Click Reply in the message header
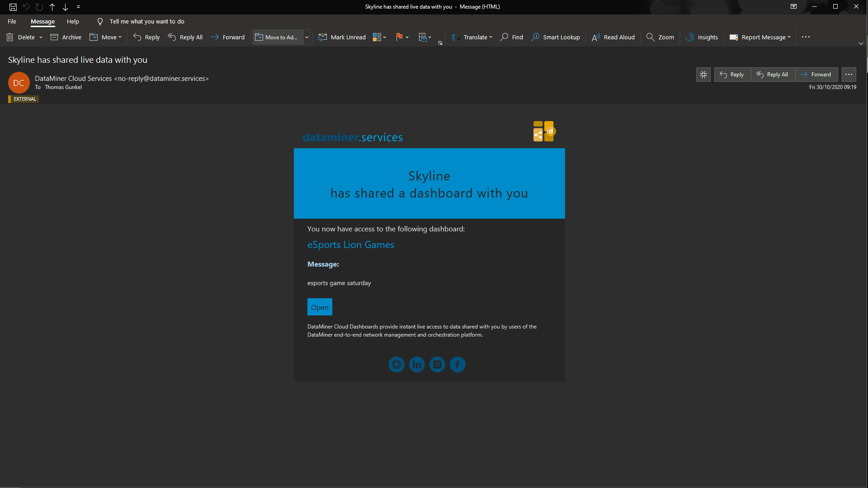 (x=732, y=75)
